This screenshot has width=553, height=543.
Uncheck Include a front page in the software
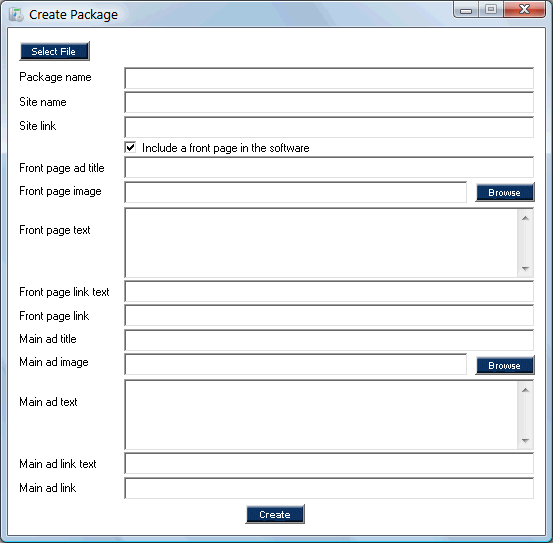coord(130,147)
